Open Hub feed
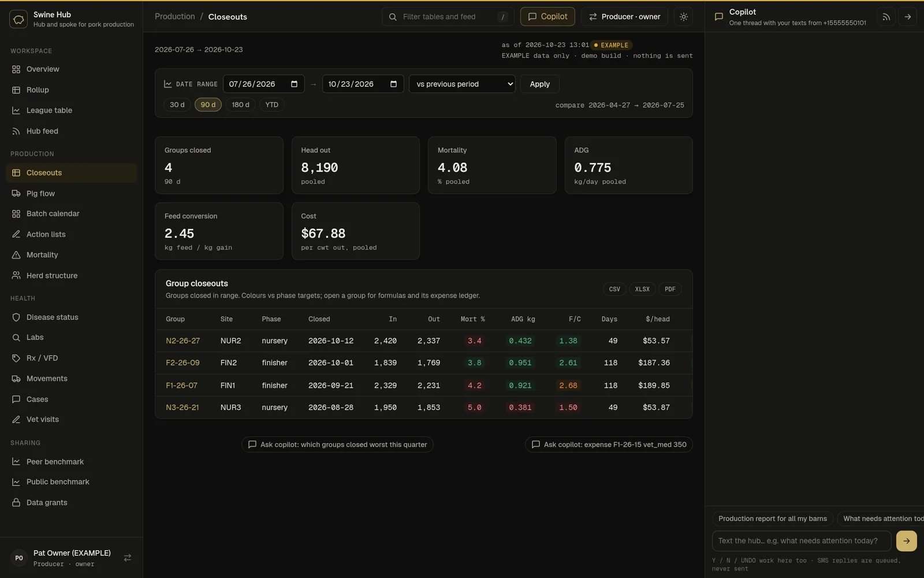 point(72,131)
